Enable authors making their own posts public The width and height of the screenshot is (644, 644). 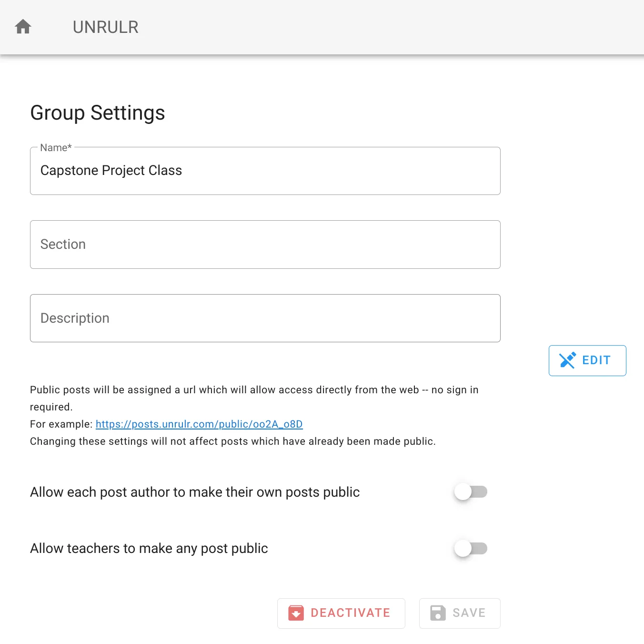470,492
